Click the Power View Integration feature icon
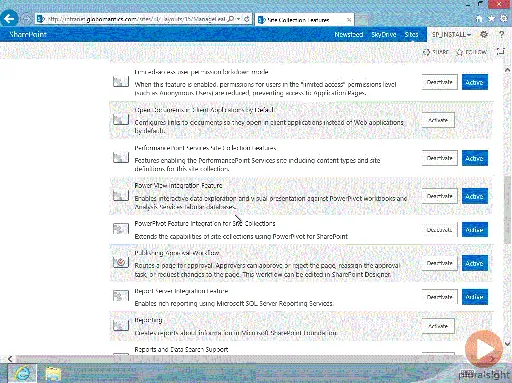Image resolution: width=512 pixels, height=383 pixels. 121,195
